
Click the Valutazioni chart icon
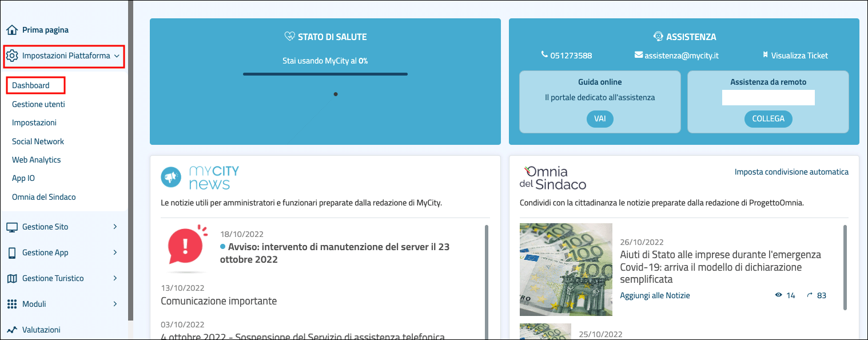click(x=12, y=330)
